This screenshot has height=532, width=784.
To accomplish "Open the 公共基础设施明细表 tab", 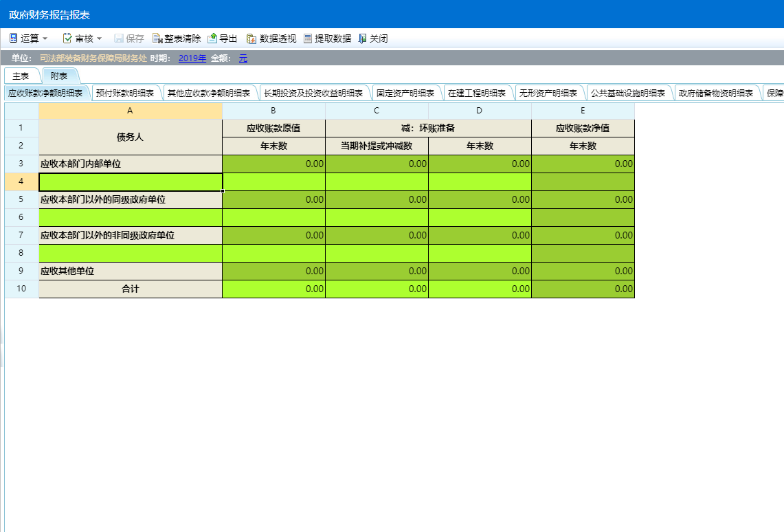I will click(627, 93).
